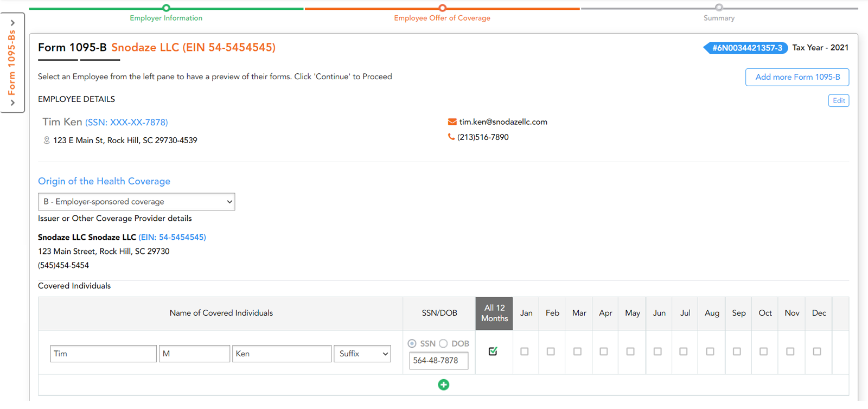Select the SSN radio button
This screenshot has height=409, width=868.
coord(412,343)
